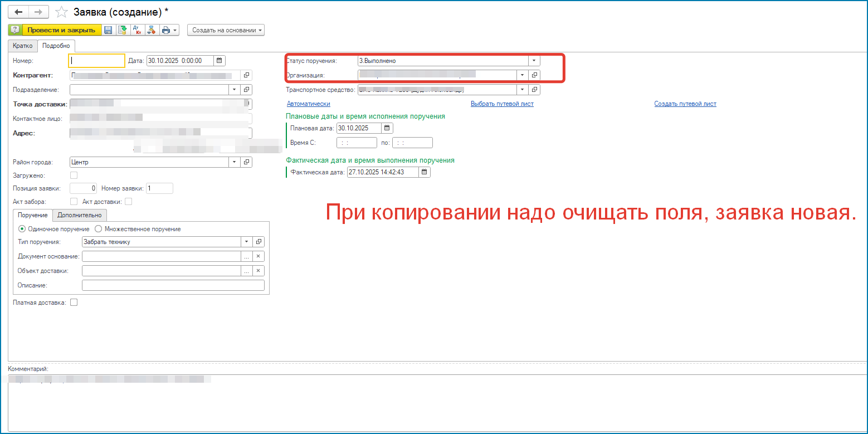Screen dimensions: 868x434
Task: Add the form to favorites with the star
Action: click(63, 12)
